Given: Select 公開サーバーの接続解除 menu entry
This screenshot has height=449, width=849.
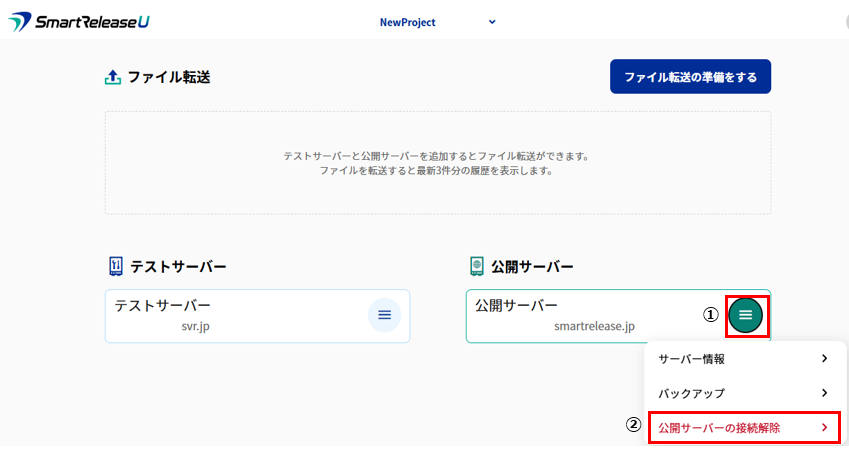Looking at the screenshot, I should pyautogui.click(x=719, y=428).
